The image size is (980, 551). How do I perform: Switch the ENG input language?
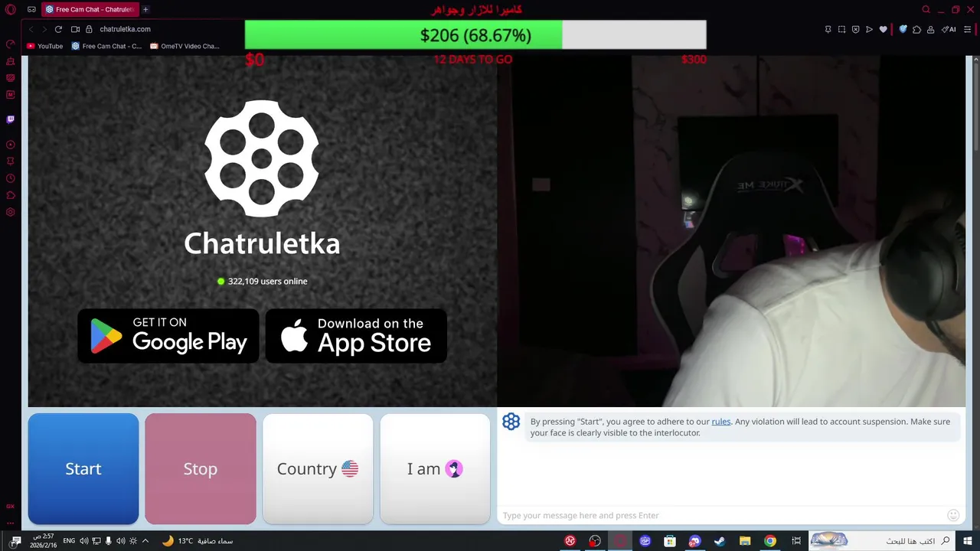tap(69, 541)
